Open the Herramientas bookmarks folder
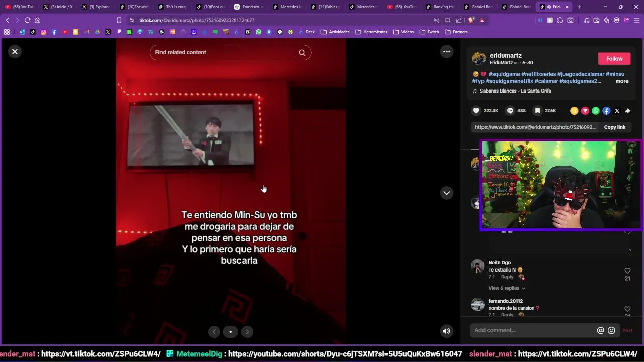Screen dimensions: 644x362 (371, 32)
